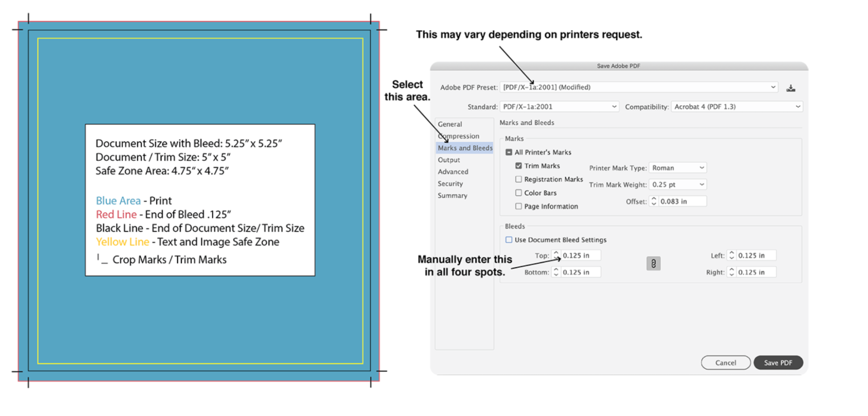Check Use Document Bleed Settings
Viewport: 868px width, 416px height.
[x=509, y=240]
